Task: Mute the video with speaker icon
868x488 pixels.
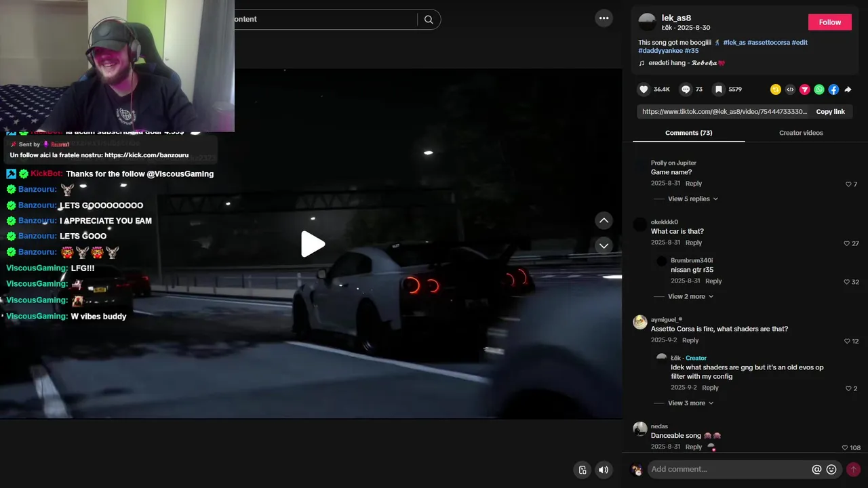Action: coord(603,470)
